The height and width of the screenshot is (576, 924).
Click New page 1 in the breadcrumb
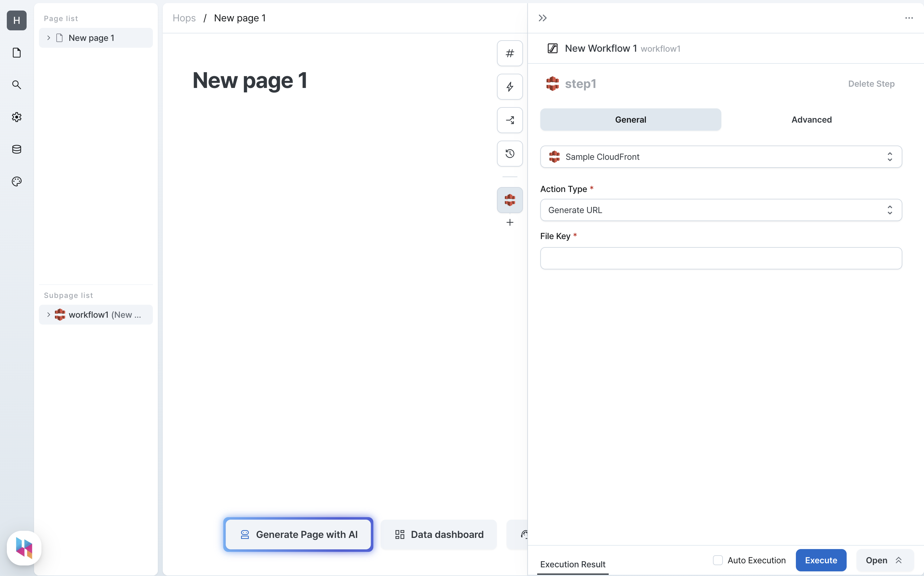(240, 18)
